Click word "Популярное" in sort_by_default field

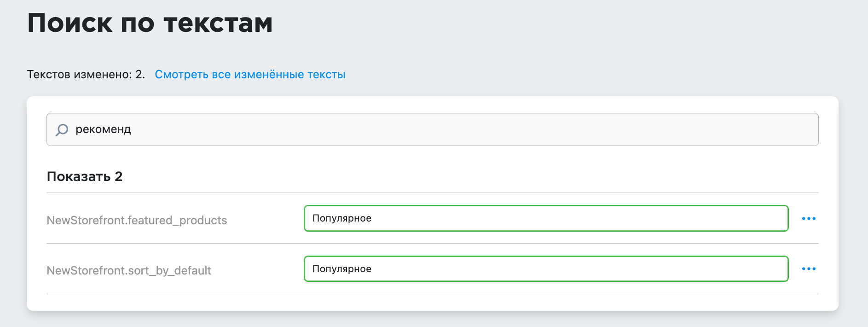342,269
